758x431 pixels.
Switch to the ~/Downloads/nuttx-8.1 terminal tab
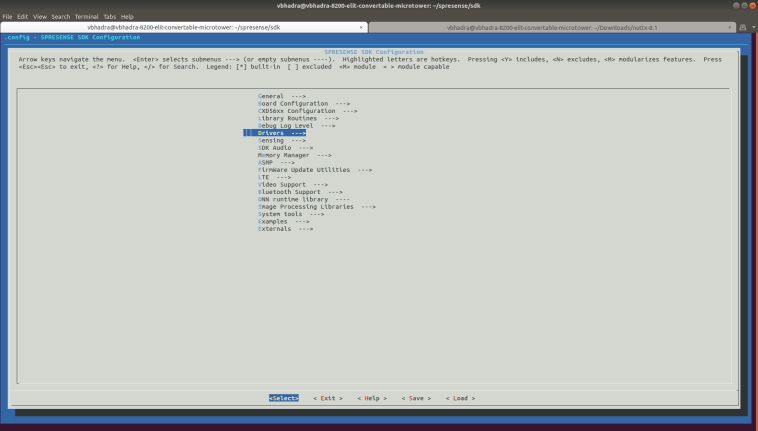coord(552,28)
